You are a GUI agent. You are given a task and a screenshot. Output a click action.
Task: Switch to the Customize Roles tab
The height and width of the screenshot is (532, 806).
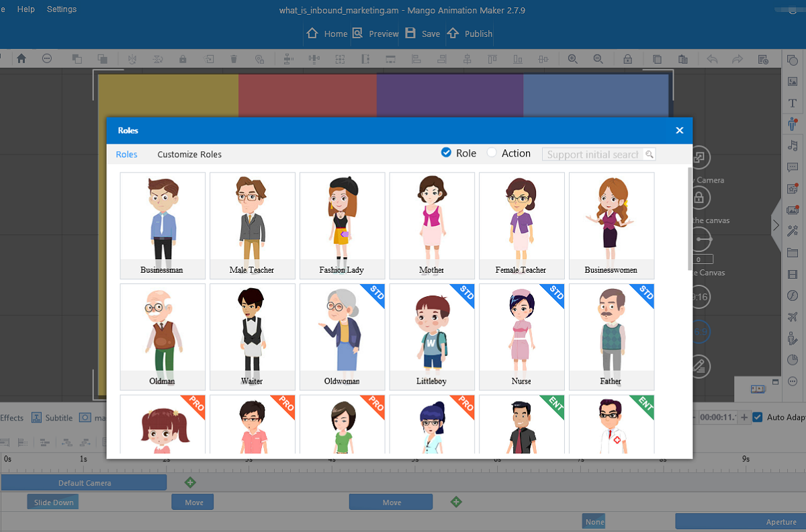tap(189, 154)
